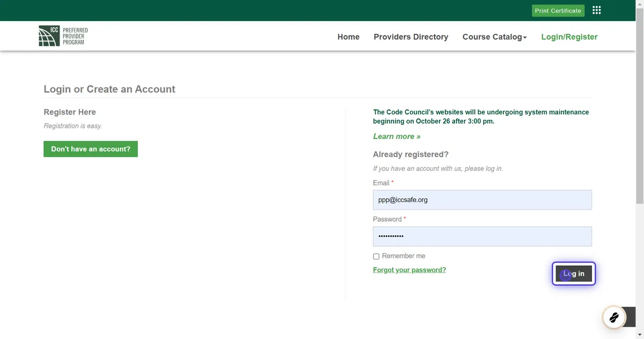Open the Learn more link
Image resolution: width=644 pixels, height=339 pixels.
pyautogui.click(x=397, y=136)
